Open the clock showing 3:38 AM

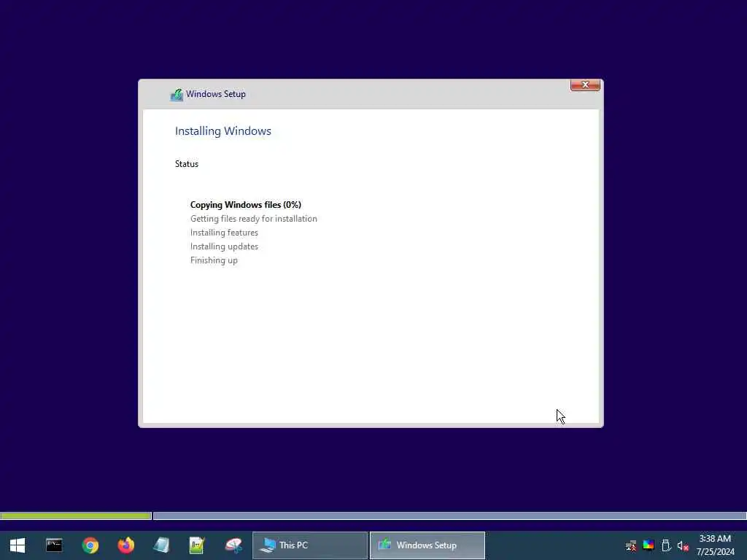715,545
